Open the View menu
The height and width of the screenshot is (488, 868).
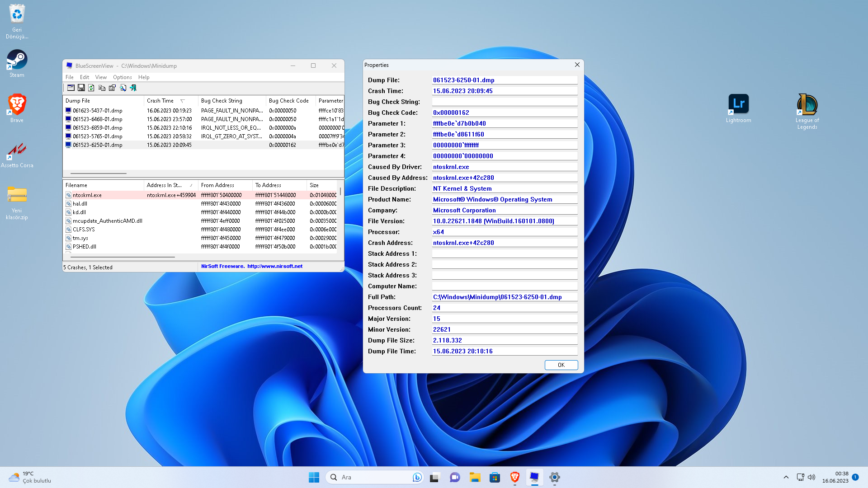coord(101,77)
